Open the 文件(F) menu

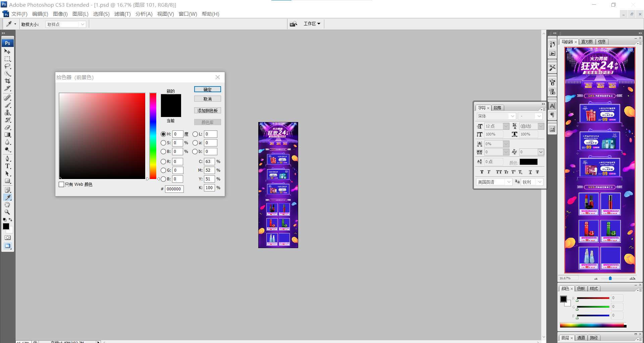(19, 14)
